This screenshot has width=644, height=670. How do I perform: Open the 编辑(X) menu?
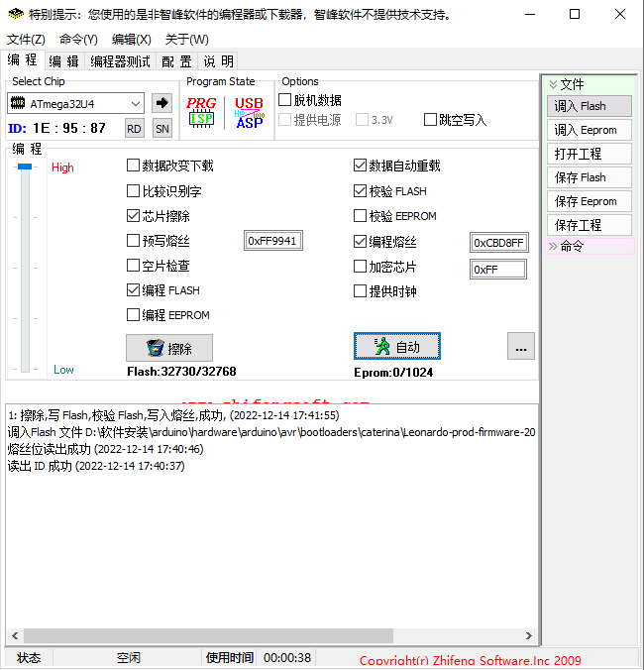tap(132, 40)
